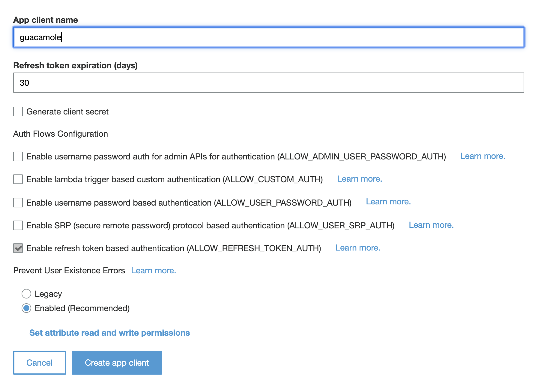Focus the Refresh token expiration days field

coord(268,83)
